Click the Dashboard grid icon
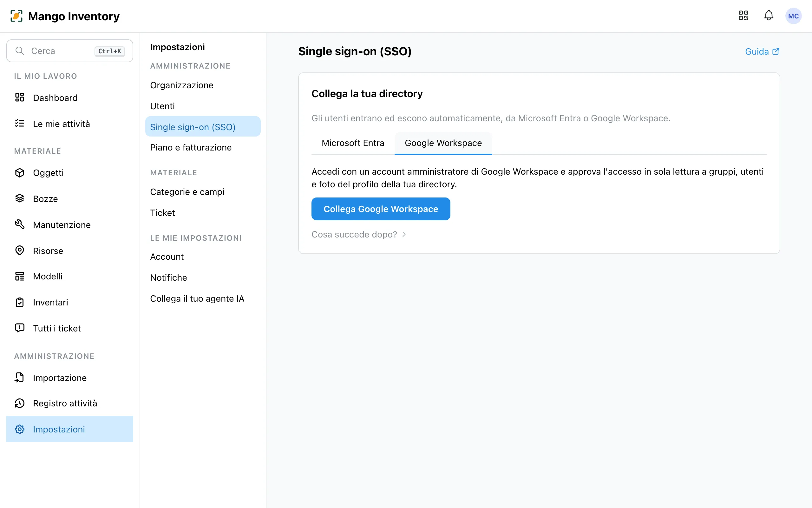 [x=20, y=97]
